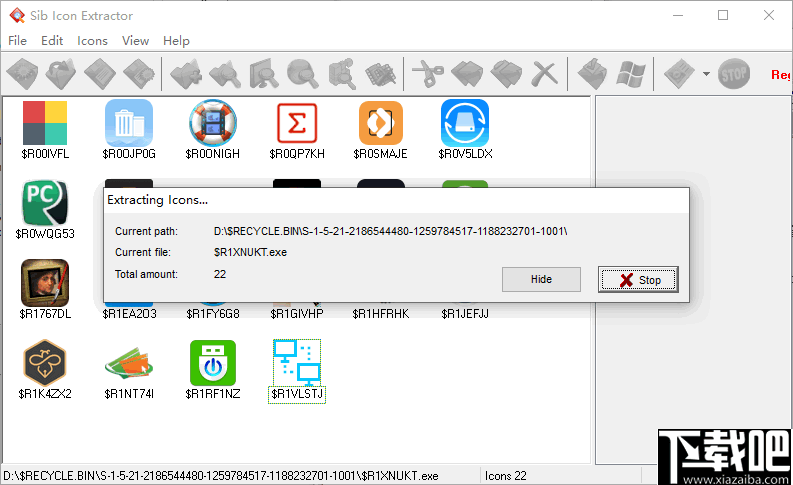Select the $R1NT74I green orange cards icon
Image resolution: width=793 pixels, height=485 pixels.
click(129, 363)
